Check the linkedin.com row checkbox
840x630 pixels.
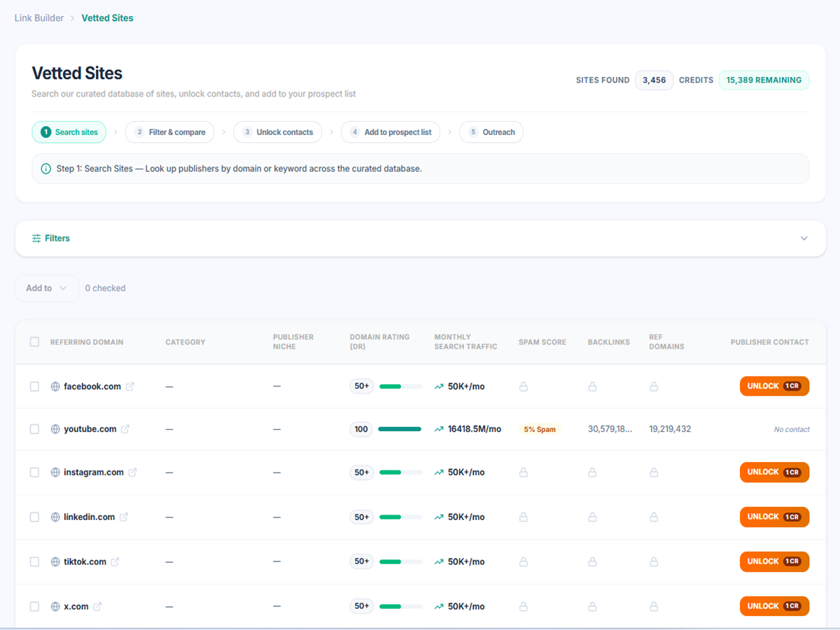tap(34, 517)
